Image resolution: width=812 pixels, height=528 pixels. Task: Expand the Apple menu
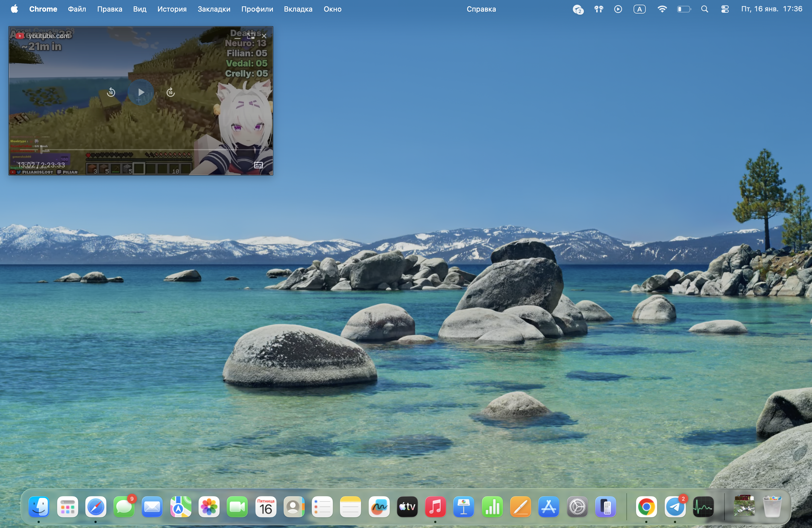tap(14, 9)
